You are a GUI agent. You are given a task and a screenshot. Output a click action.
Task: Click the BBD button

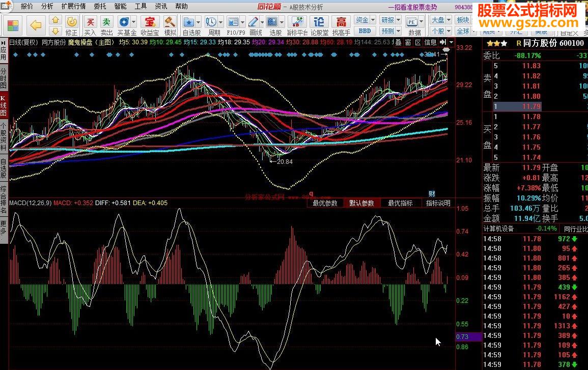(365, 31)
